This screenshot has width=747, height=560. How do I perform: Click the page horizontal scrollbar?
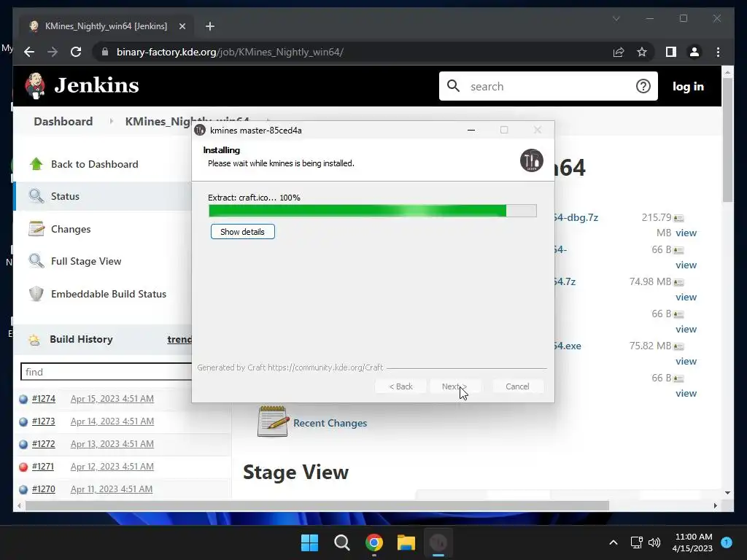(317, 506)
